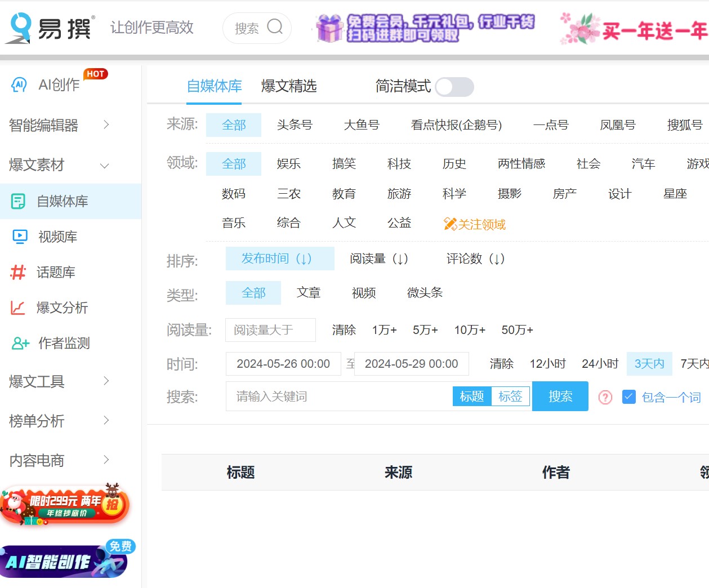Sort results by 阅读量 descending
The height and width of the screenshot is (588, 709).
point(378,259)
